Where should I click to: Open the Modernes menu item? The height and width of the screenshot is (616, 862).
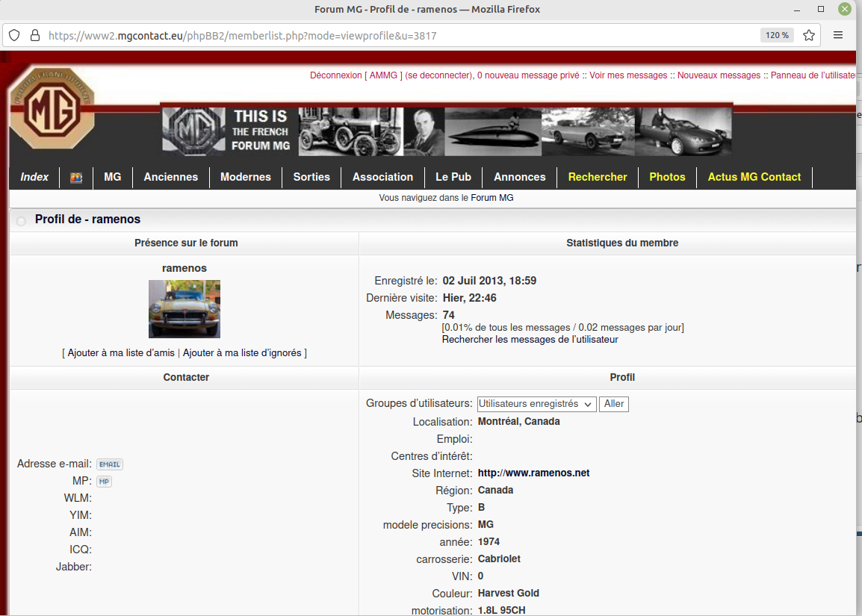[245, 177]
